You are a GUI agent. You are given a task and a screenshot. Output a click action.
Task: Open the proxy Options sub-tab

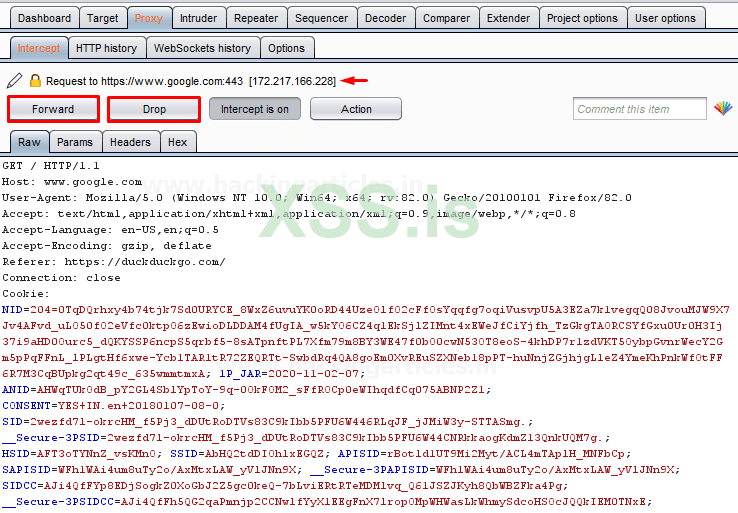286,48
